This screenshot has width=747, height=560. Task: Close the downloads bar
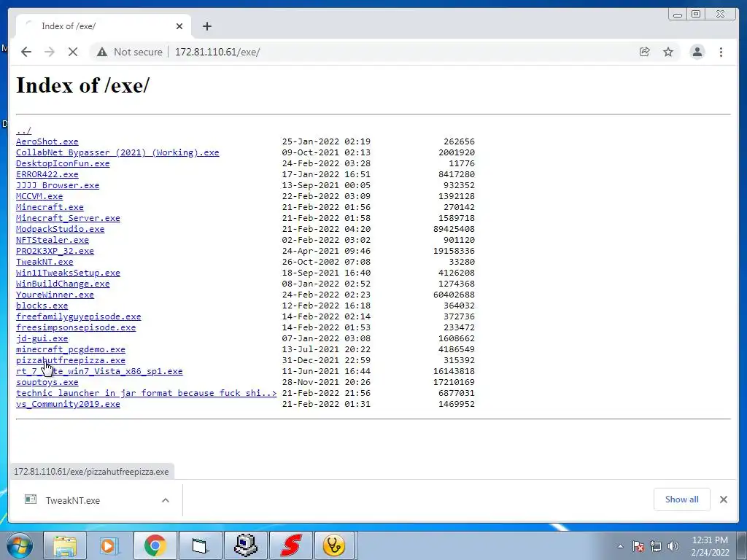724,499
